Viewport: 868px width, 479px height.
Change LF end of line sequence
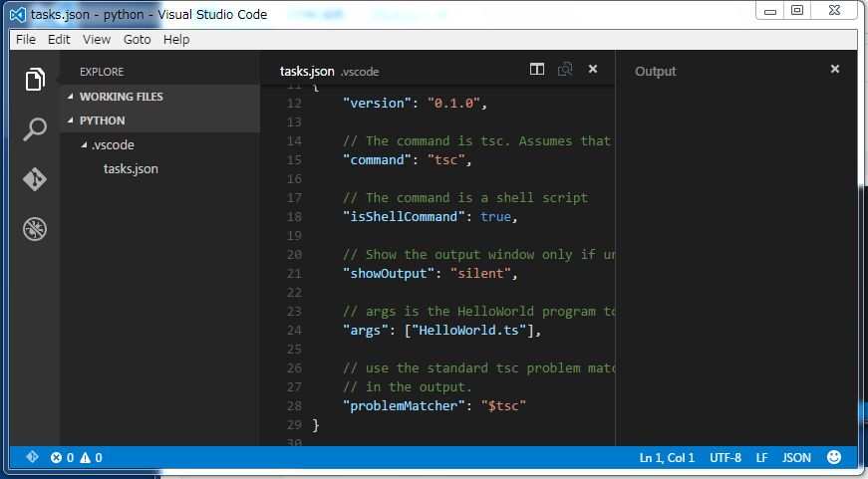(761, 457)
